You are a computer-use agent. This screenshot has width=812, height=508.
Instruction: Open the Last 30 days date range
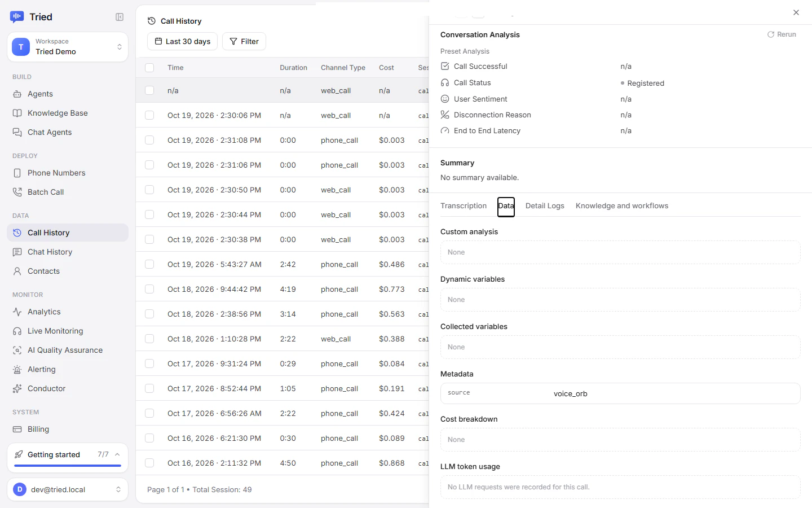[x=182, y=41]
